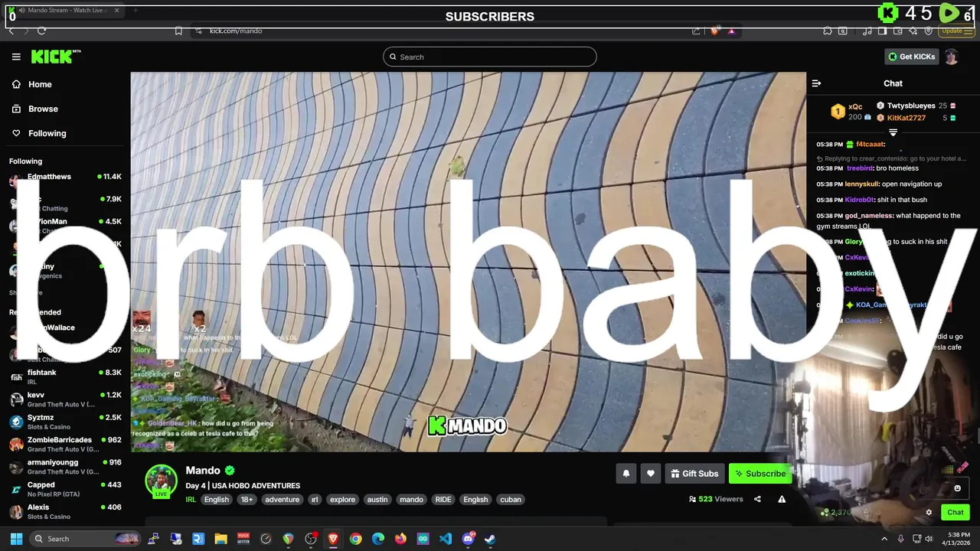Bookmark this page icon
The width and height of the screenshot is (980, 551).
point(178,31)
